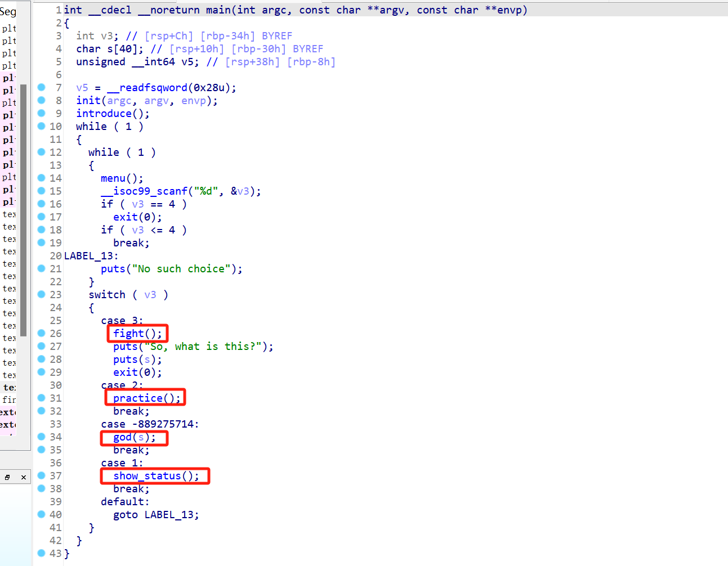Select the 'fir' segment row in left list
728x566 pixels.
pyautogui.click(x=9, y=399)
